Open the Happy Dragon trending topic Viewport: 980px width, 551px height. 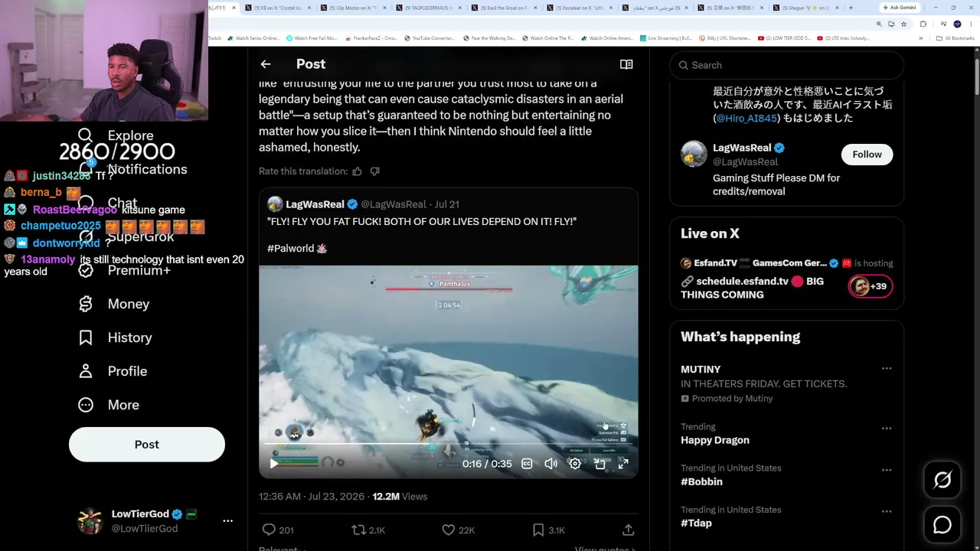(x=715, y=440)
